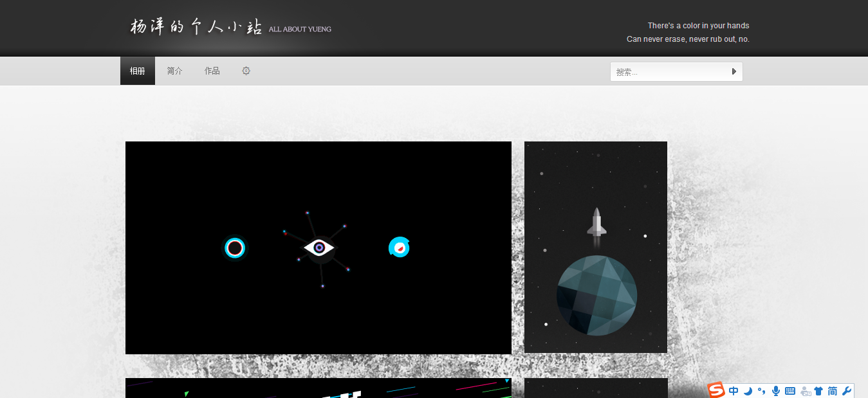Open the t-shirt skin icon
Viewport: 868px width, 398px height.
[x=818, y=391]
